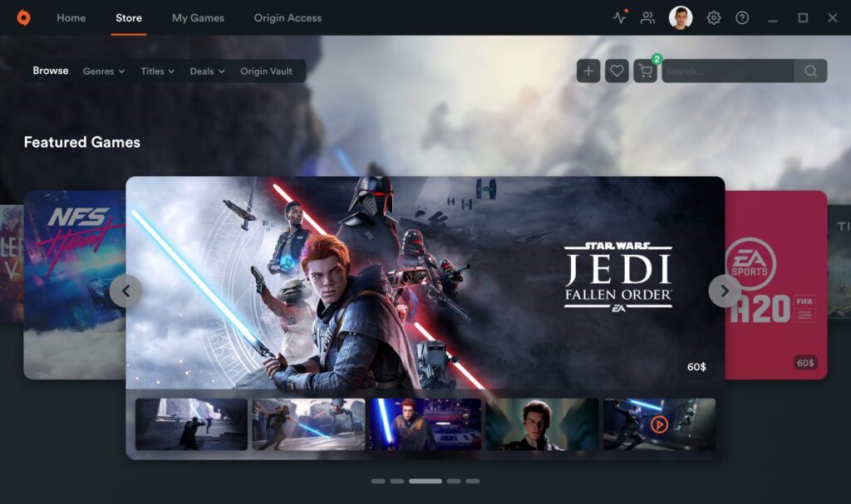This screenshot has width=851, height=504.
Task: Open the wishlist heart icon
Action: click(x=617, y=71)
